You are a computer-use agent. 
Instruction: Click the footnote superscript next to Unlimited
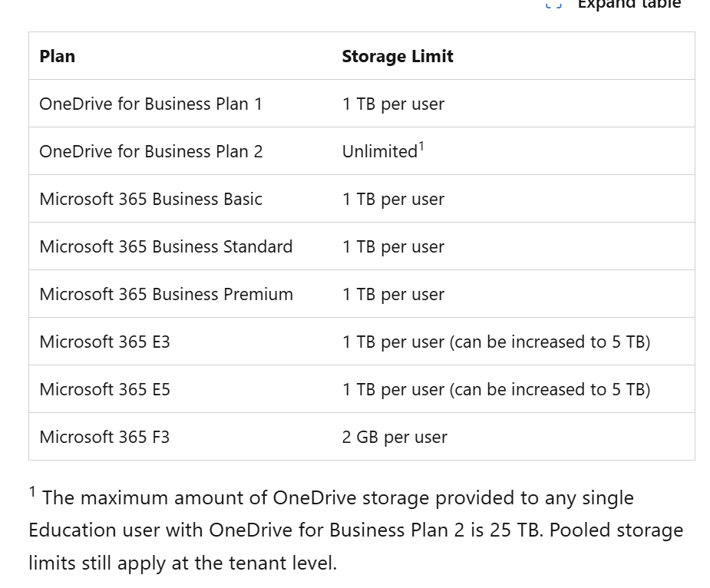click(421, 146)
